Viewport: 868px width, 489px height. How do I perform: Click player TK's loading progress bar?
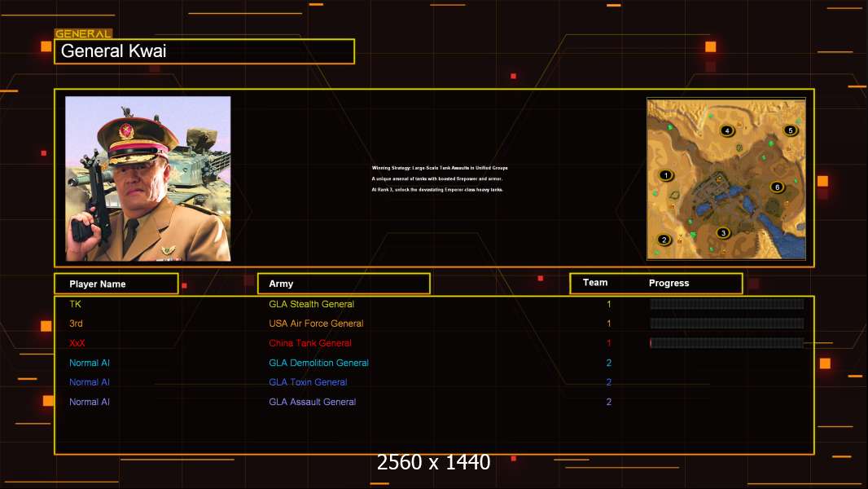(x=726, y=304)
